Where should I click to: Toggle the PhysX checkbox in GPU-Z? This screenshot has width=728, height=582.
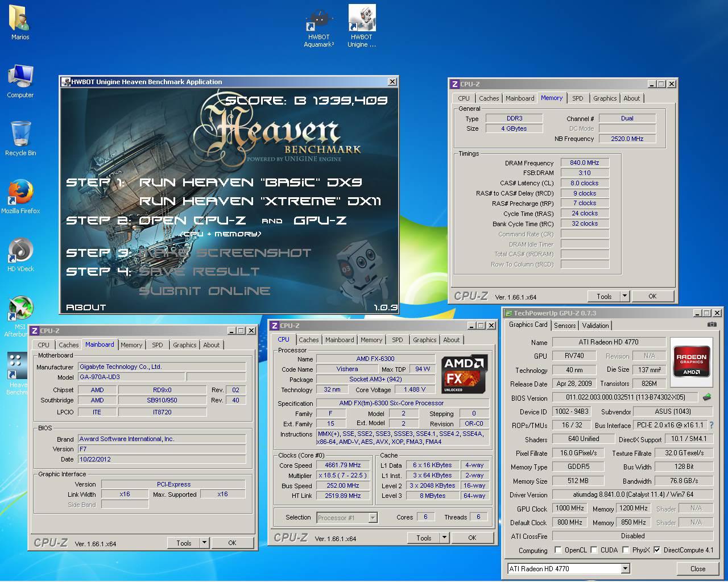(x=626, y=550)
